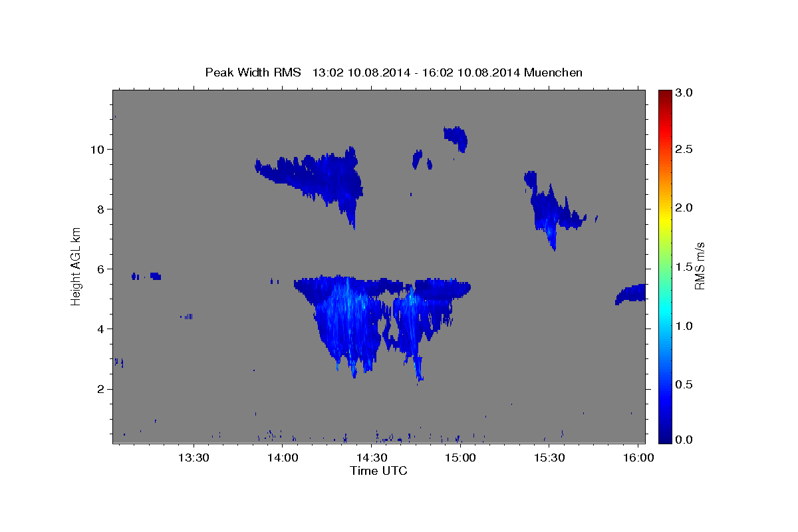This screenshot has width=798, height=532.
Task: Click the cloud patch at right edge near 5 km
Action: coord(630,294)
